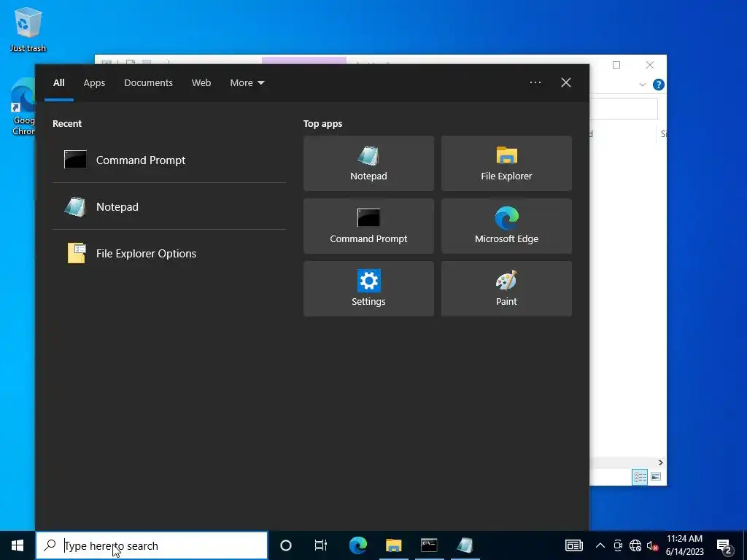Viewport: 747px width, 560px height.
Task: Open Notepad from the Recent list
Action: pyautogui.click(x=169, y=206)
